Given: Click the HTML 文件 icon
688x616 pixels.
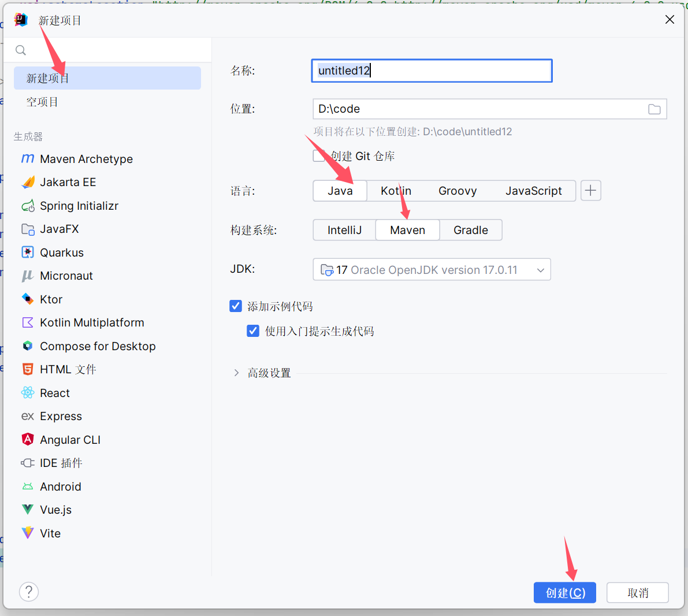Looking at the screenshot, I should pos(28,369).
